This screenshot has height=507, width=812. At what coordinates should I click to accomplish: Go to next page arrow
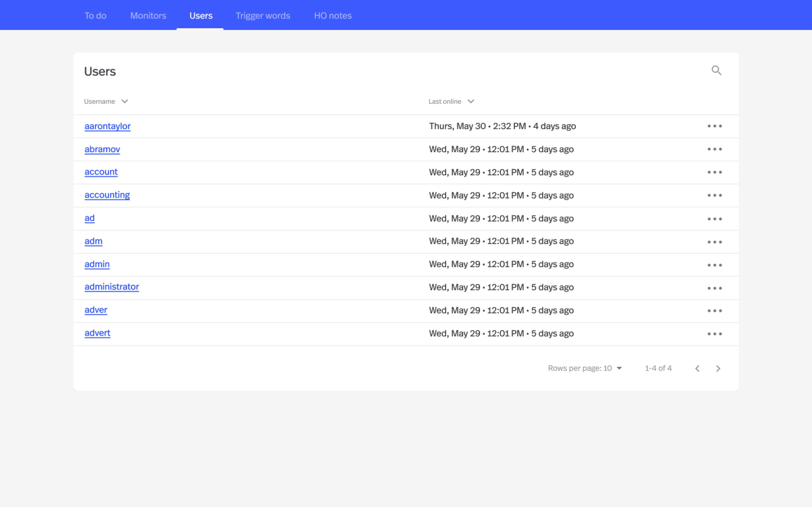(718, 368)
